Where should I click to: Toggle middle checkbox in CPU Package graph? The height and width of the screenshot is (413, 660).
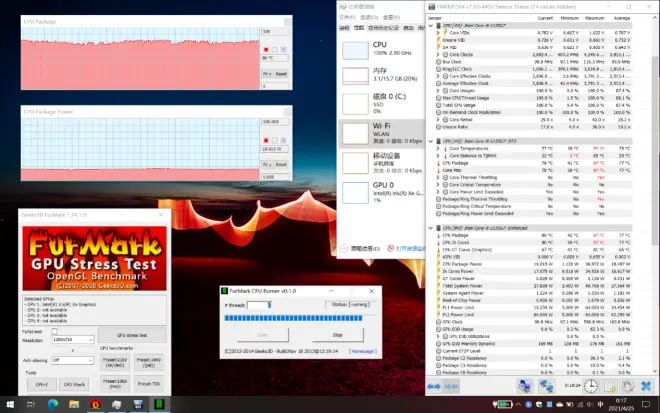pos(274,50)
